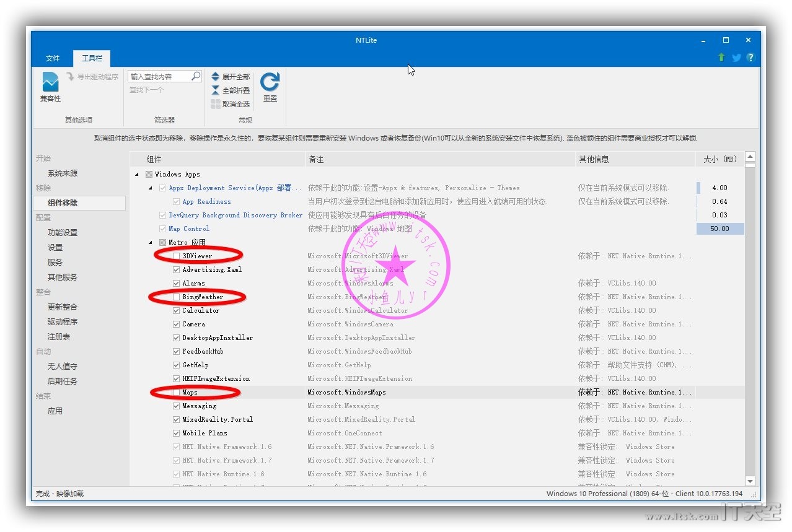
Task: Uncheck the Calculator checkbox
Action: (x=177, y=310)
